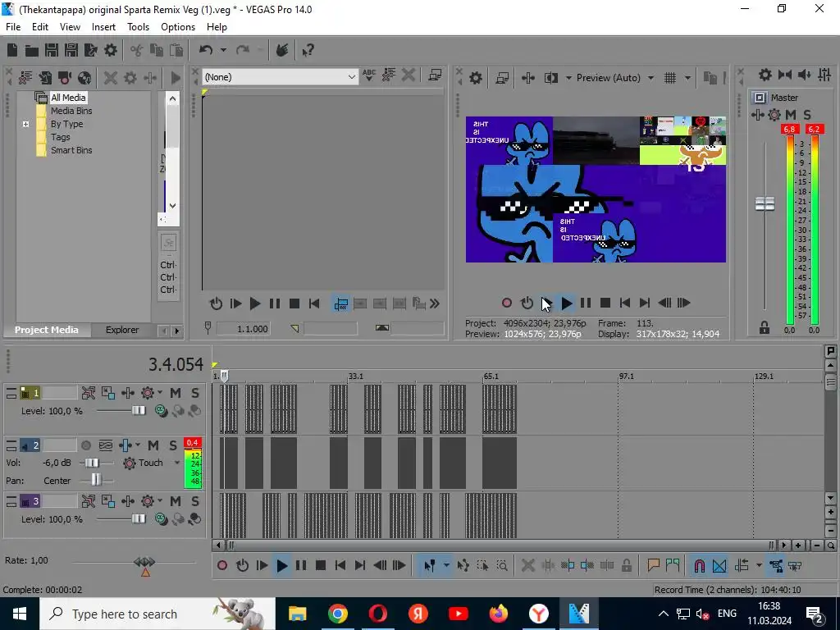840x630 pixels.
Task: Select the Normal edit tool in timeline toolbar
Action: [430, 566]
